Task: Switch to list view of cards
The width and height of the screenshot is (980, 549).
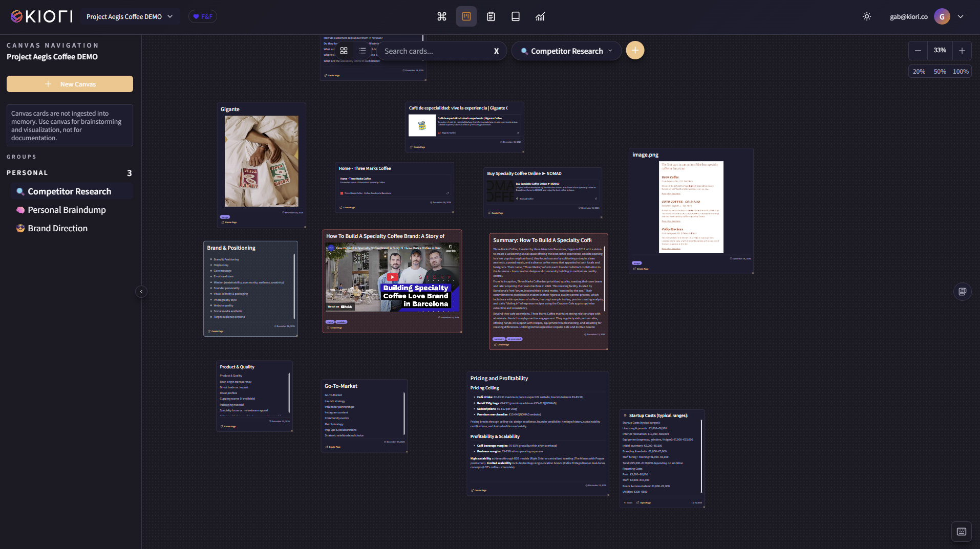Action: [x=363, y=51]
